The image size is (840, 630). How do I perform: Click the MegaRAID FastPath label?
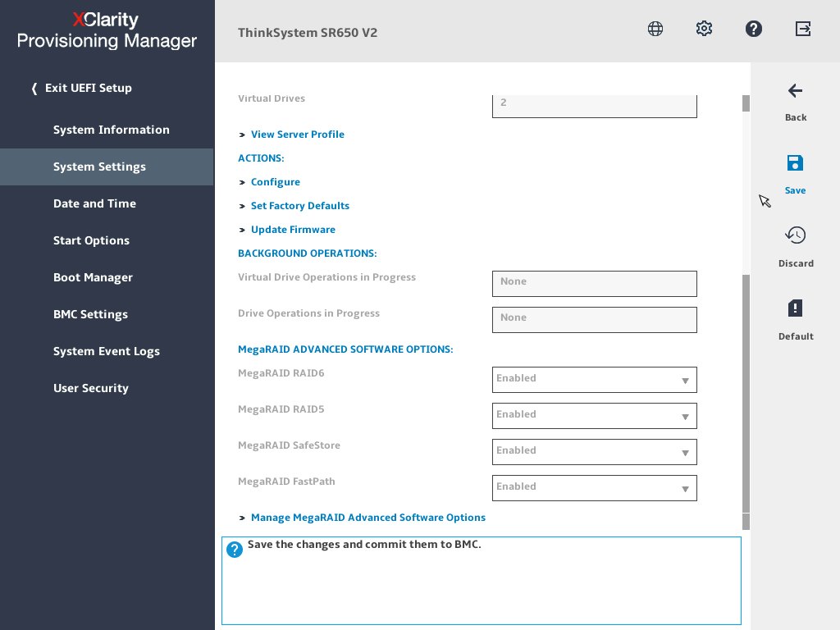coord(286,482)
